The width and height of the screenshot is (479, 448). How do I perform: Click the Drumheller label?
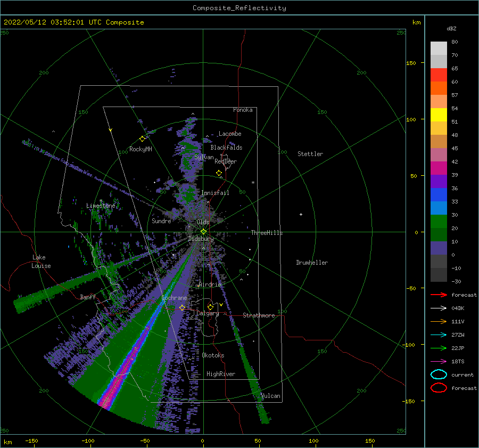(312, 263)
